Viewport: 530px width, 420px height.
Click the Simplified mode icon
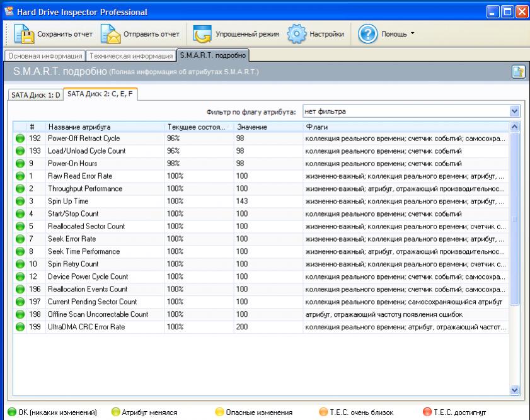[202, 33]
